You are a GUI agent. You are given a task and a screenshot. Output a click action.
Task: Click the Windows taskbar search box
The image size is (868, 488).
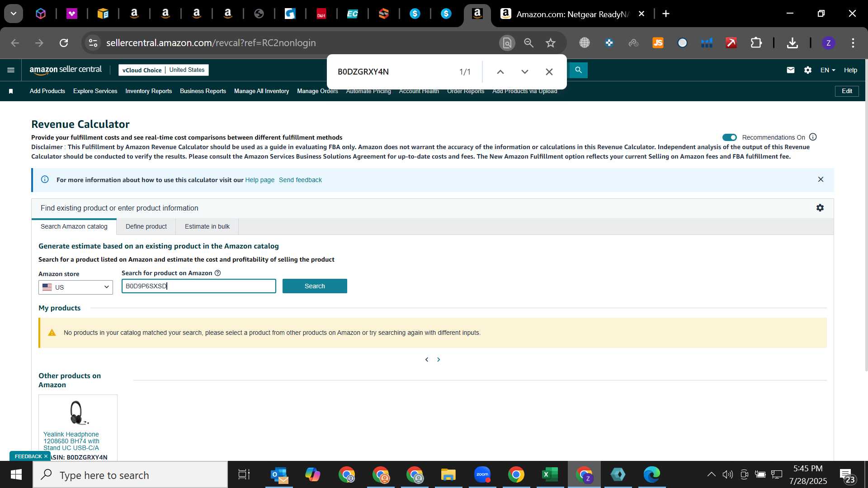coord(130,475)
